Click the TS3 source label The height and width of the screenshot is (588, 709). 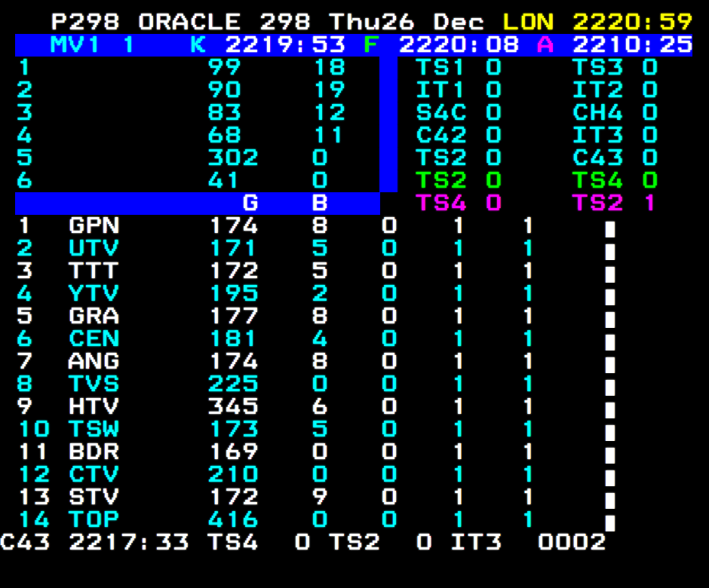pos(597,67)
